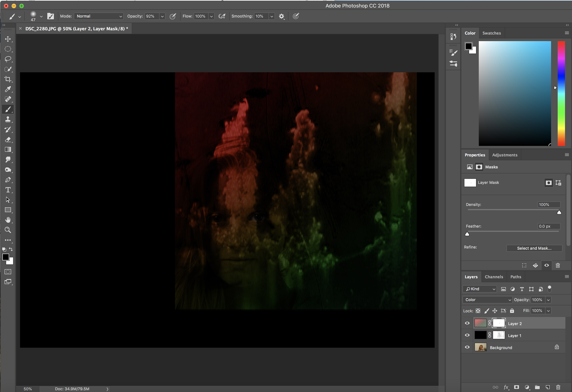This screenshot has height=392, width=572.
Task: Select the Move tool
Action: click(8, 39)
